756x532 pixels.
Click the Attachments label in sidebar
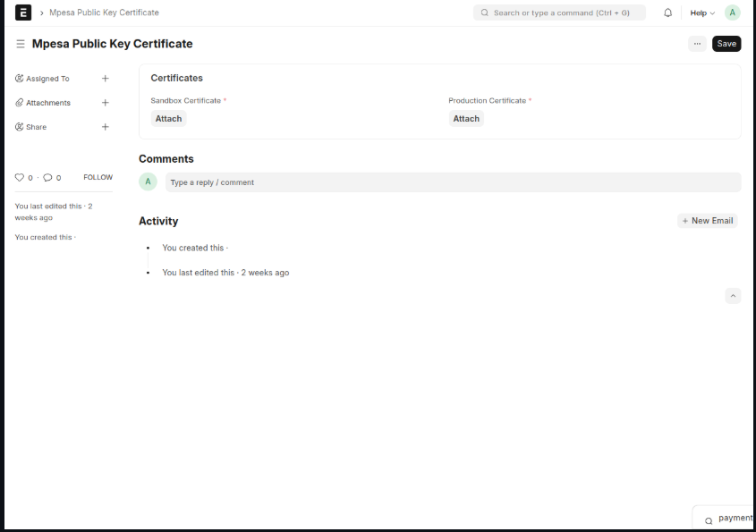[48, 103]
